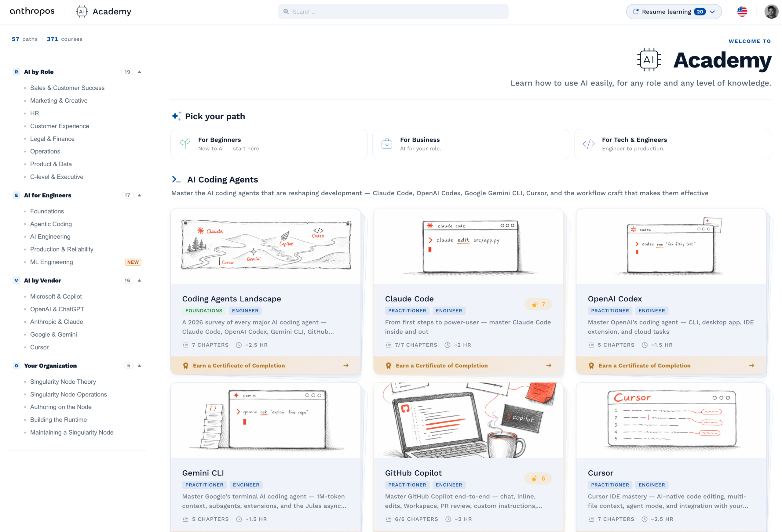Open Building the Runtime in sidebar

[58, 420]
